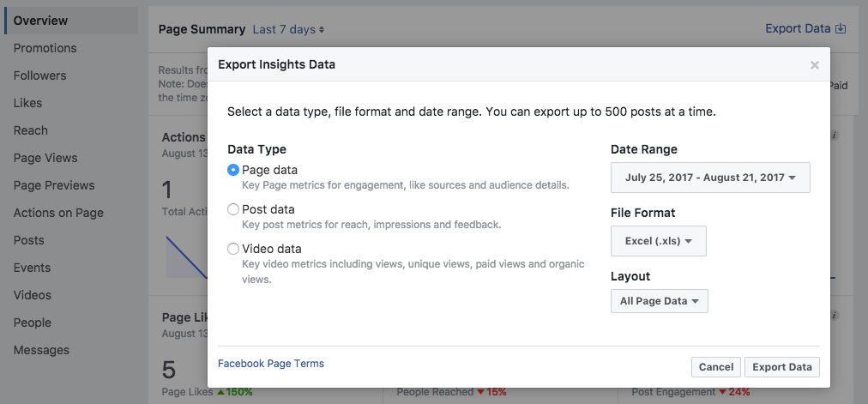Select the Page data radio button
868x404 pixels.
pyautogui.click(x=233, y=170)
